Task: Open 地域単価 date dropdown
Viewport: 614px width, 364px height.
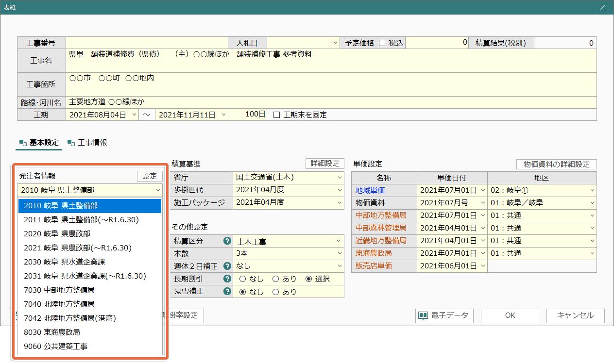Action: click(482, 190)
